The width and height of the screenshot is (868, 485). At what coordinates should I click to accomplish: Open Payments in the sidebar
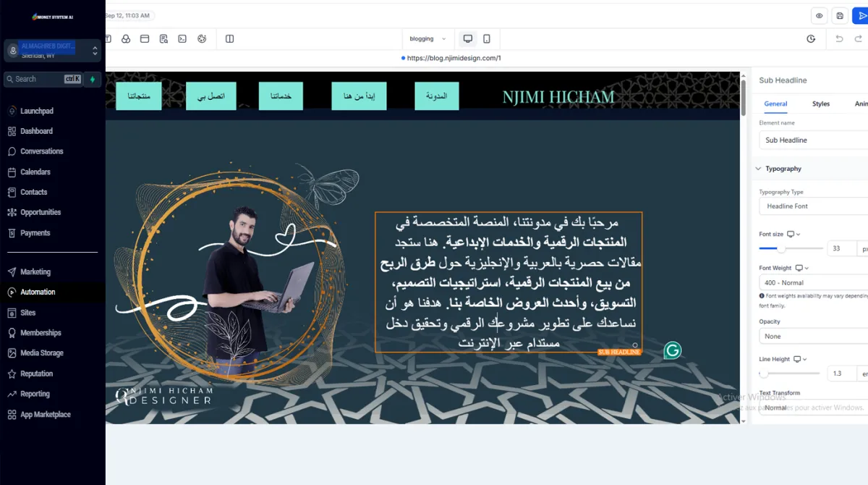click(x=35, y=233)
